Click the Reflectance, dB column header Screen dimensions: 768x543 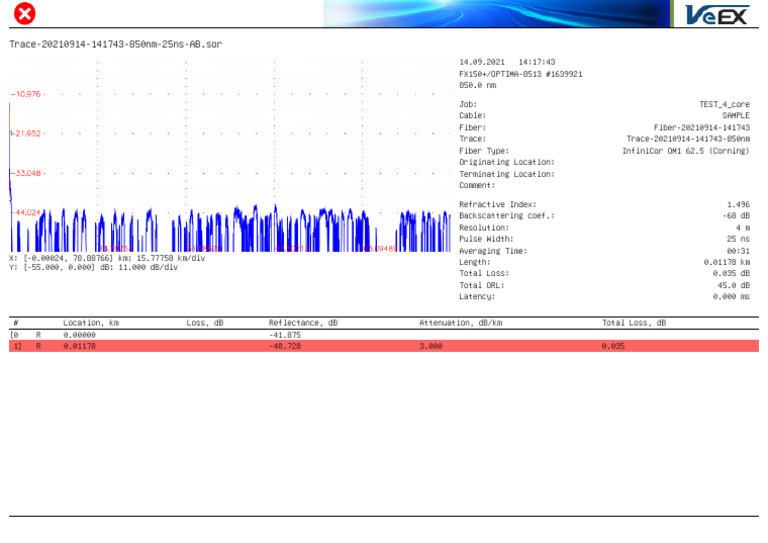(x=303, y=323)
